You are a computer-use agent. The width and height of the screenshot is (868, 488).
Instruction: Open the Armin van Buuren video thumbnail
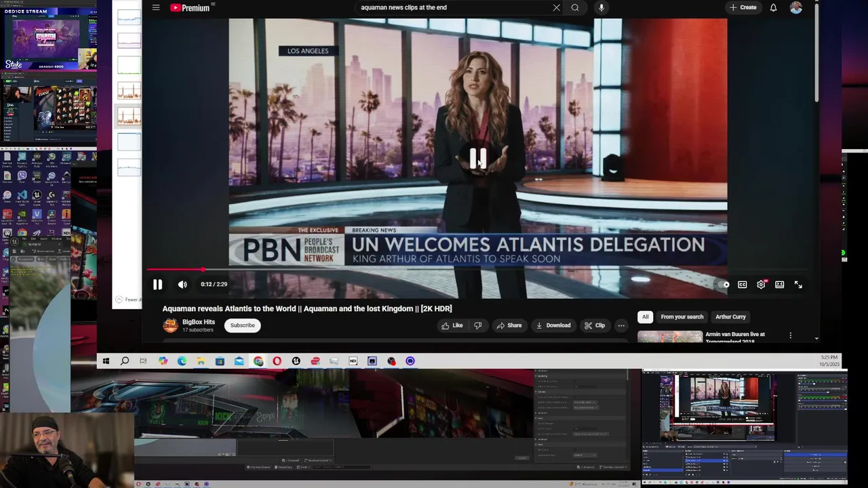(670, 336)
